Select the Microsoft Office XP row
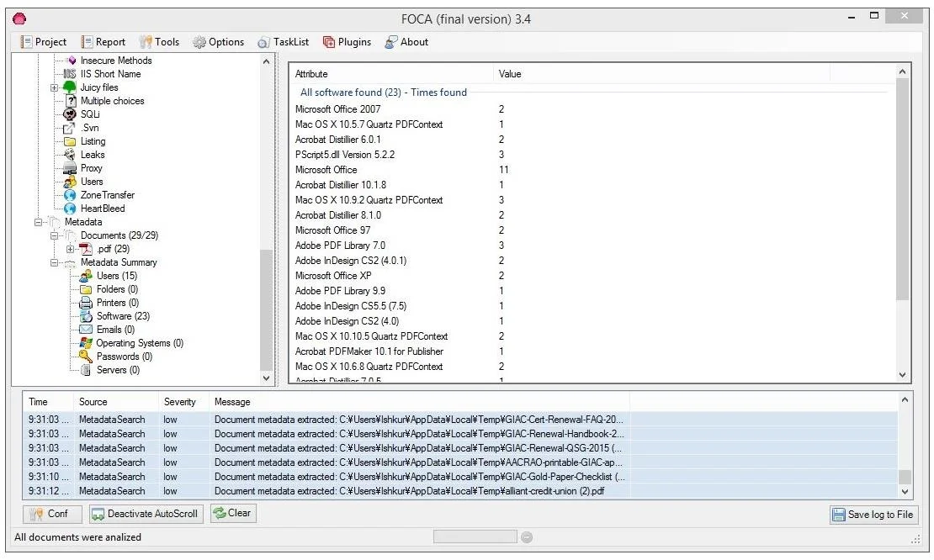 click(592, 276)
